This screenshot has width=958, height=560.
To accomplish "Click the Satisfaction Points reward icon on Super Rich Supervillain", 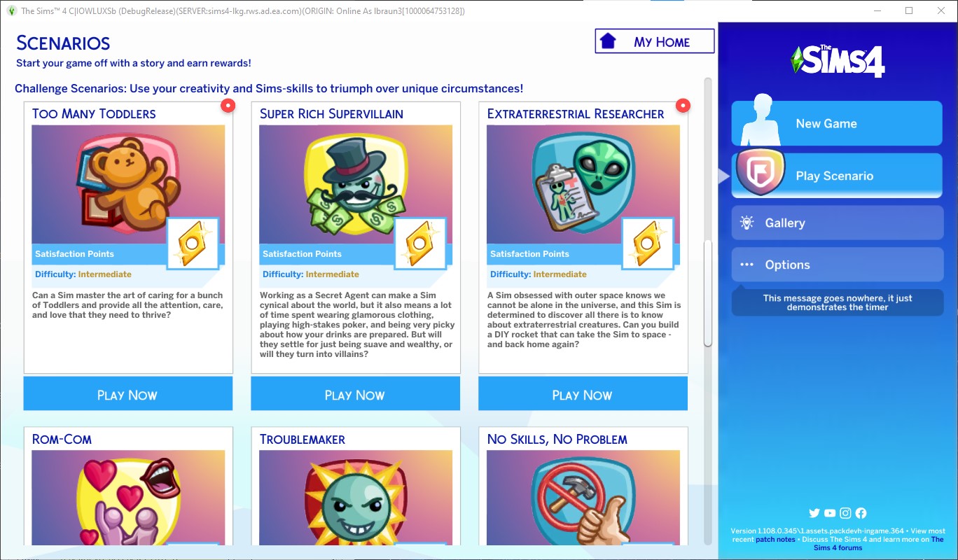I will (421, 243).
